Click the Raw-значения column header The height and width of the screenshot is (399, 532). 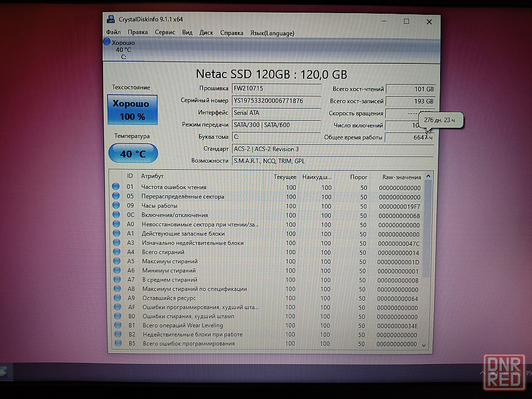tap(401, 177)
